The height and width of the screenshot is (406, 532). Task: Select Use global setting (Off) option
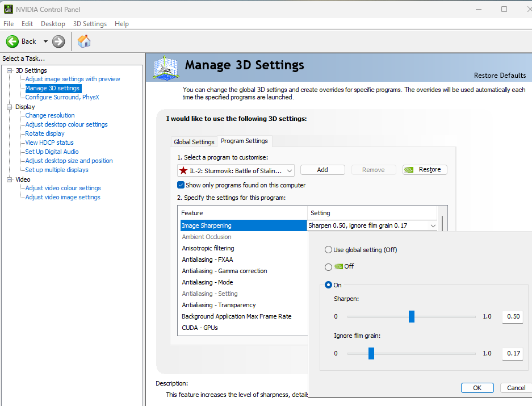328,250
